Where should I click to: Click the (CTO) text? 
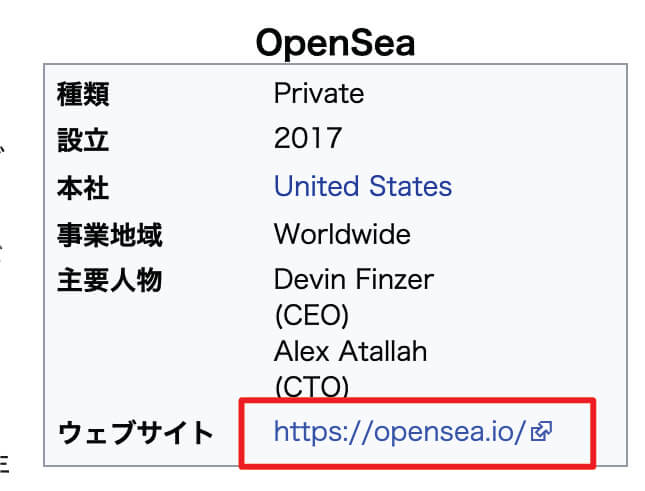tap(311, 385)
